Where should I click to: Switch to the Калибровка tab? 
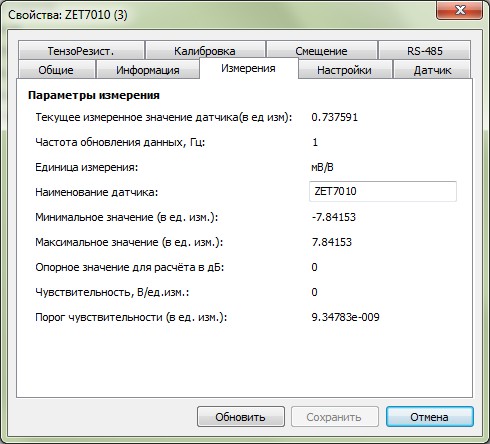pyautogui.click(x=205, y=50)
